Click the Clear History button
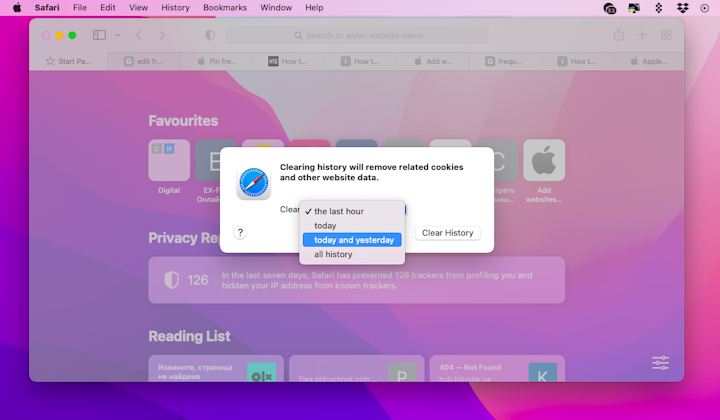The width and height of the screenshot is (720, 420). click(448, 233)
